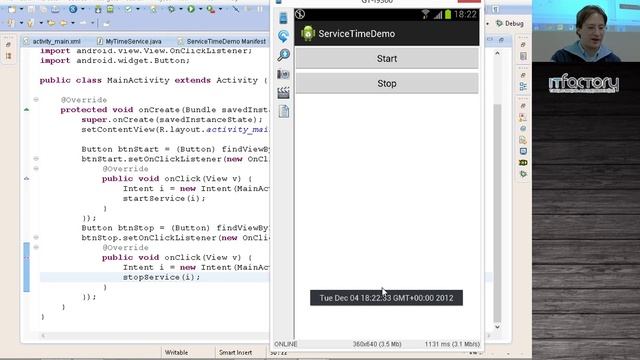640x360 pixels.
Task: Click the blue rotate-screen icon in mirror sidebar
Action: [283, 36]
